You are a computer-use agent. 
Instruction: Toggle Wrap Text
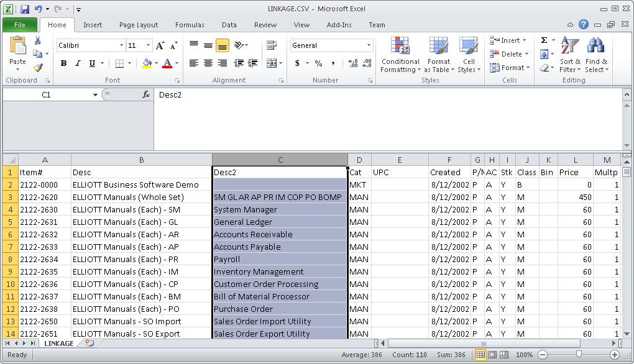(271, 45)
